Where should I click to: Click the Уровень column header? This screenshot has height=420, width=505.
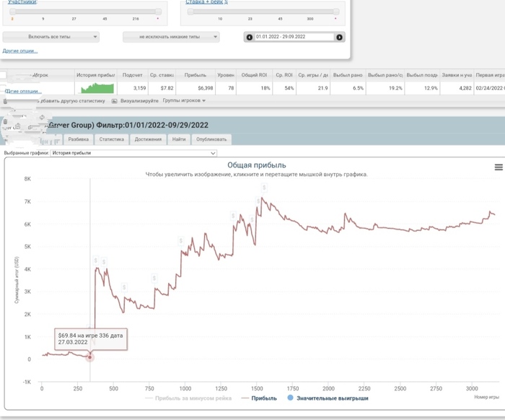225,75
